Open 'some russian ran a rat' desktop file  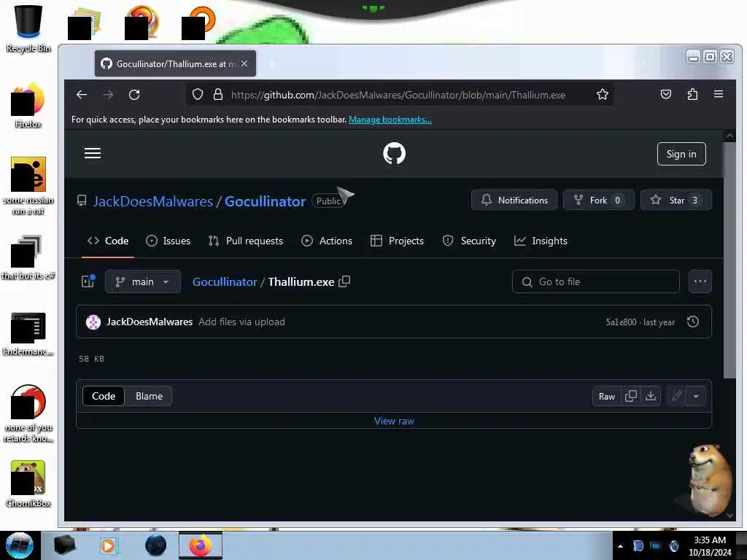tap(28, 186)
